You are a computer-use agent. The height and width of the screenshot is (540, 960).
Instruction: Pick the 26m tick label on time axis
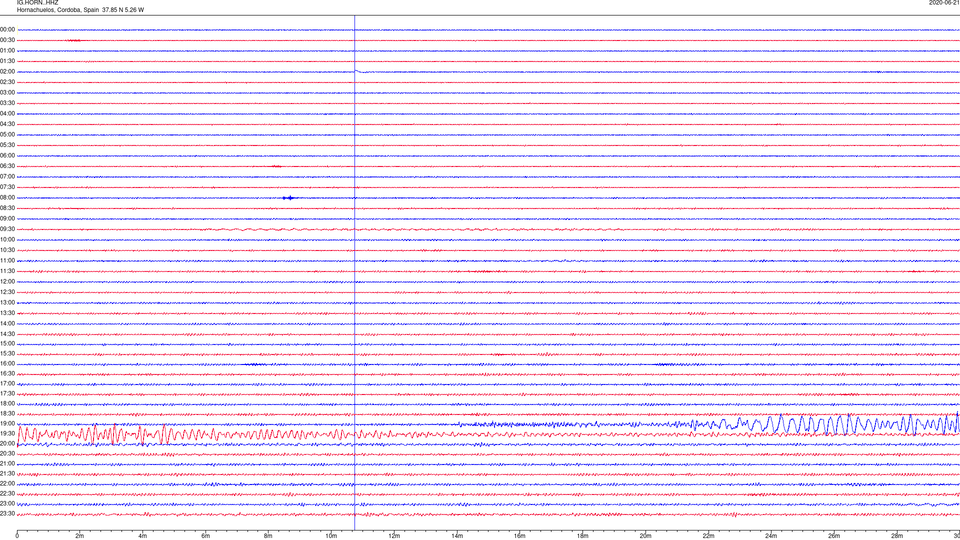[x=834, y=536]
